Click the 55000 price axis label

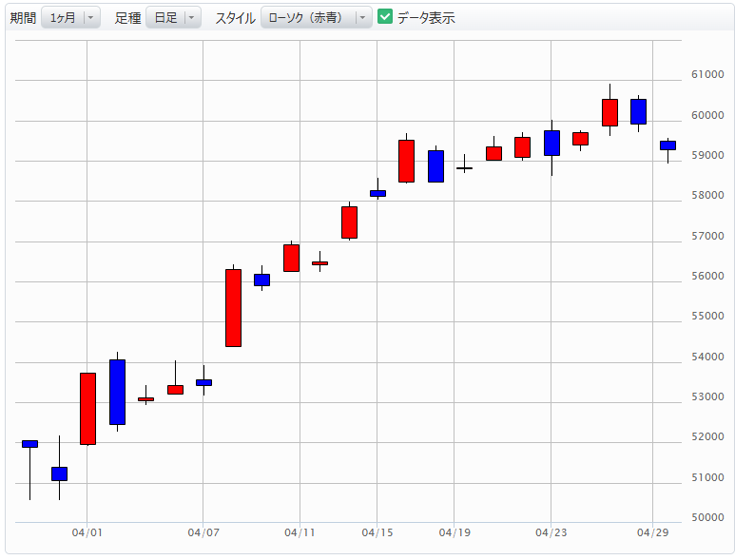[x=707, y=316]
